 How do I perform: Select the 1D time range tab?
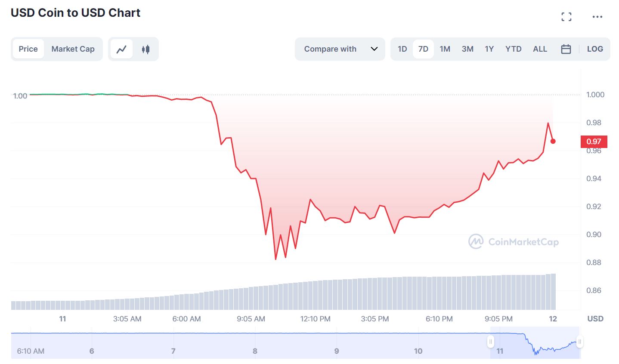402,49
